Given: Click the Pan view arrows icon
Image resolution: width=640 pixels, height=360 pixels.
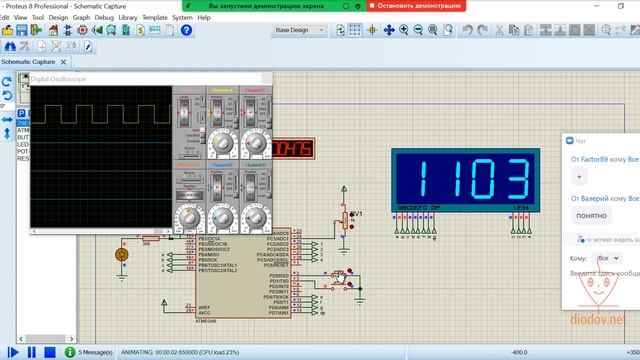Looking at the screenshot, I should [x=389, y=30].
